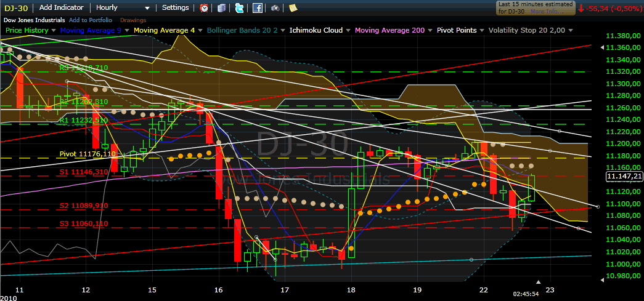The image size is (644, 301).
Task: Click the 11.000,00 price axis label
Action: pos(624,263)
